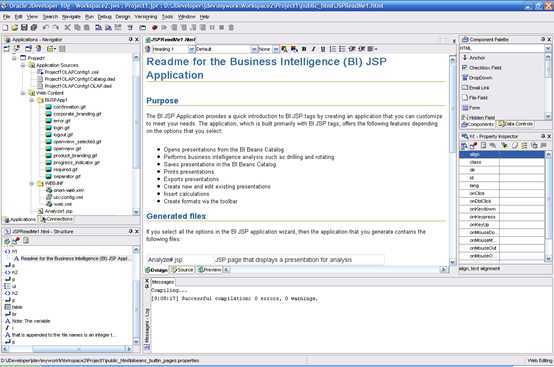Toggle underline formatting in the editor toolbar
Screen dimensions: 554x367
(x=323, y=49)
